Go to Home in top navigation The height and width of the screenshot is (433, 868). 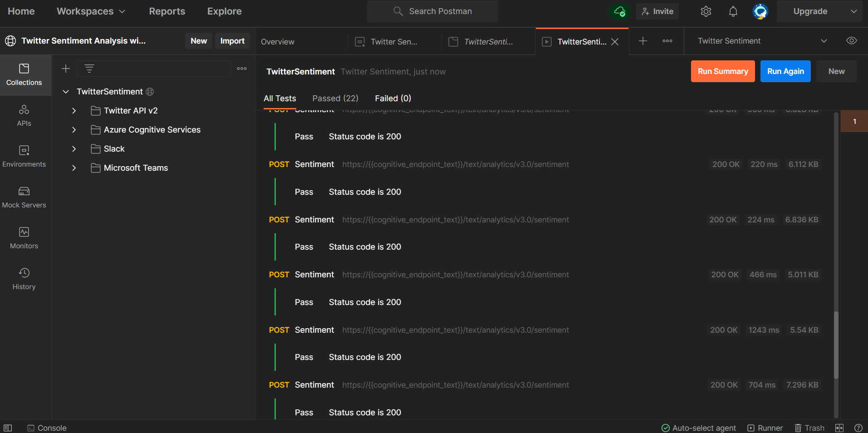[x=21, y=11]
